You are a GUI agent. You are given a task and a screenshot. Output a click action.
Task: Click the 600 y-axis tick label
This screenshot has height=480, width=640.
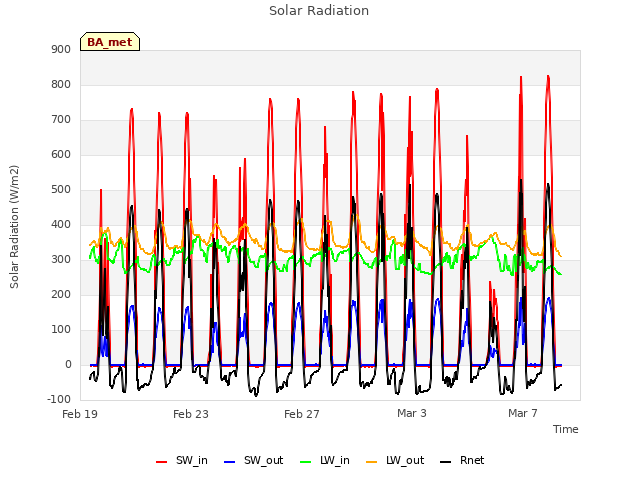(61, 154)
